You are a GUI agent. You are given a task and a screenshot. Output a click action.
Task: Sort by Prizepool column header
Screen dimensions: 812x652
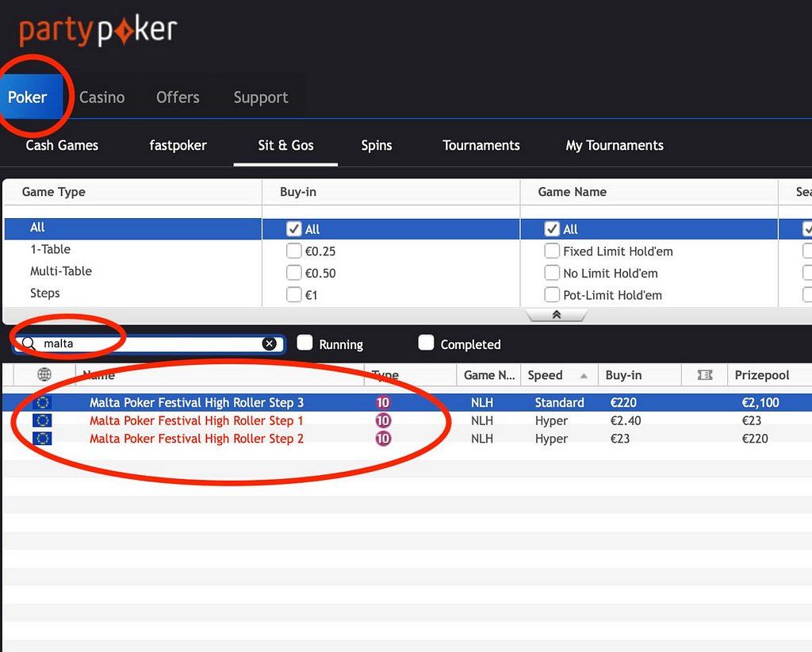[x=762, y=375]
